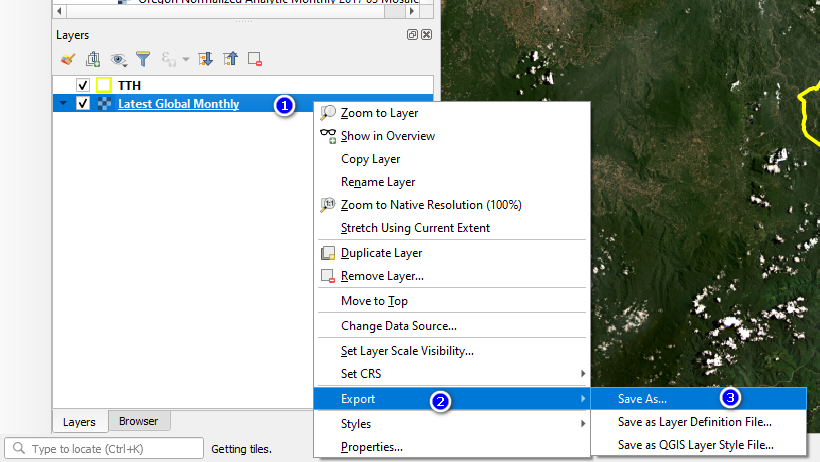Click Filter Legend by Expression icon
The image size is (820, 462).
pyautogui.click(x=168, y=59)
